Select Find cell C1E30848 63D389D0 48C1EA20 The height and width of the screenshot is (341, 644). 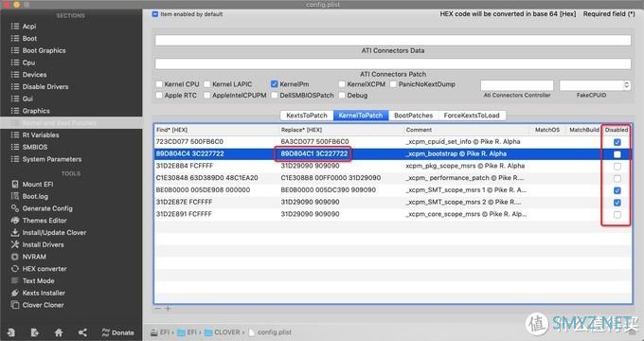(x=207, y=178)
